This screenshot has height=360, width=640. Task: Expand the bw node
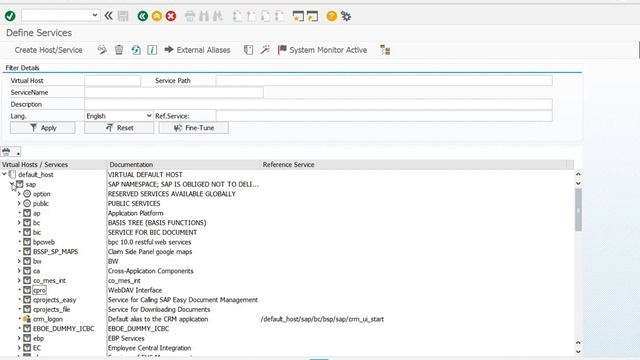19,261
